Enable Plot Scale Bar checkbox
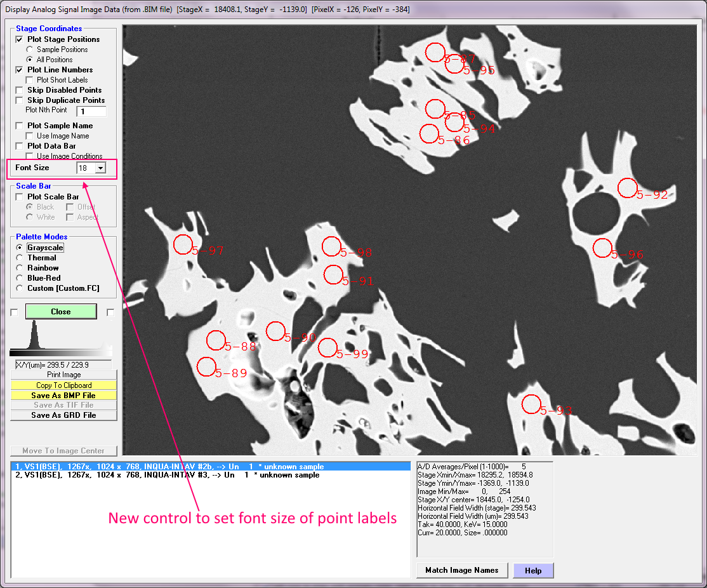707x588 pixels. coord(20,197)
